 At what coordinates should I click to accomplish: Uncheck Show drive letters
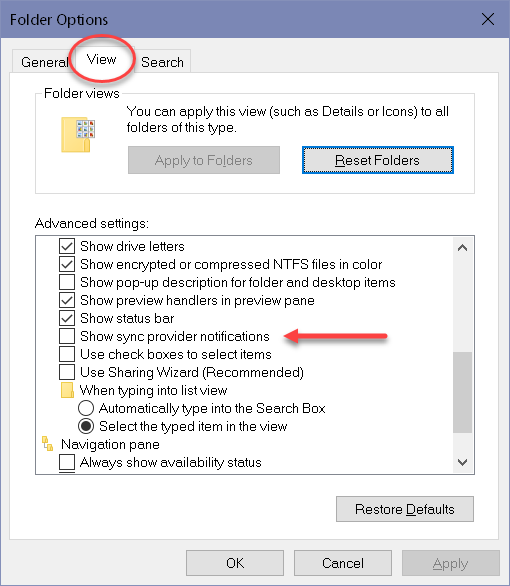67,246
